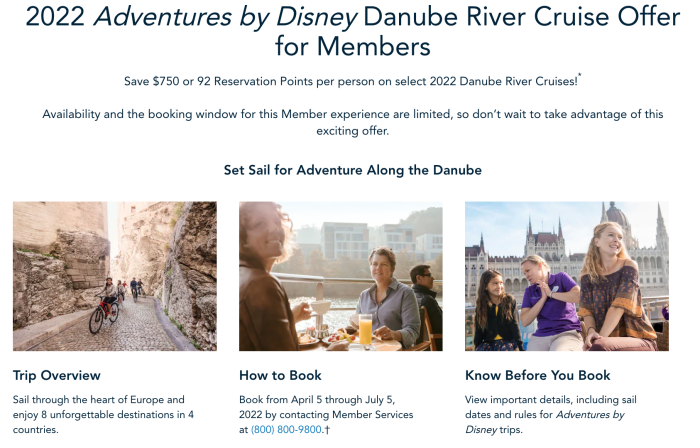Click the Set Sail for Adventure Along the Danube heading
This screenshot has height=448, width=700.
click(352, 170)
